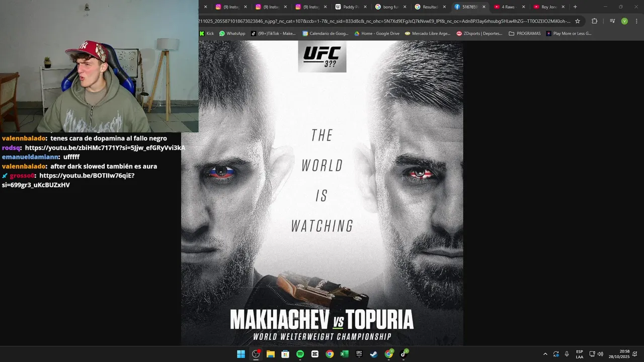The width and height of the screenshot is (644, 362).
Task: Expand the PROGRAMAS bookmarks folder
Action: tap(525, 34)
